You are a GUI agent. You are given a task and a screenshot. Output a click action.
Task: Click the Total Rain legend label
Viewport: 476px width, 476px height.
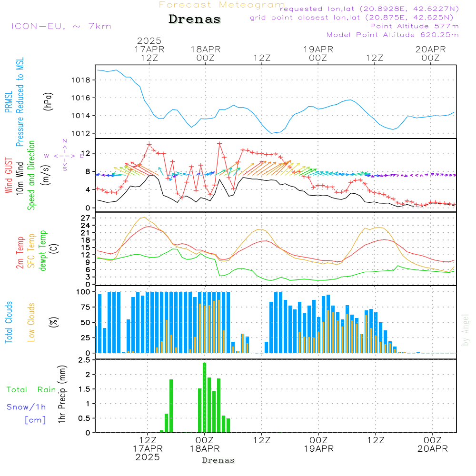coord(31,390)
